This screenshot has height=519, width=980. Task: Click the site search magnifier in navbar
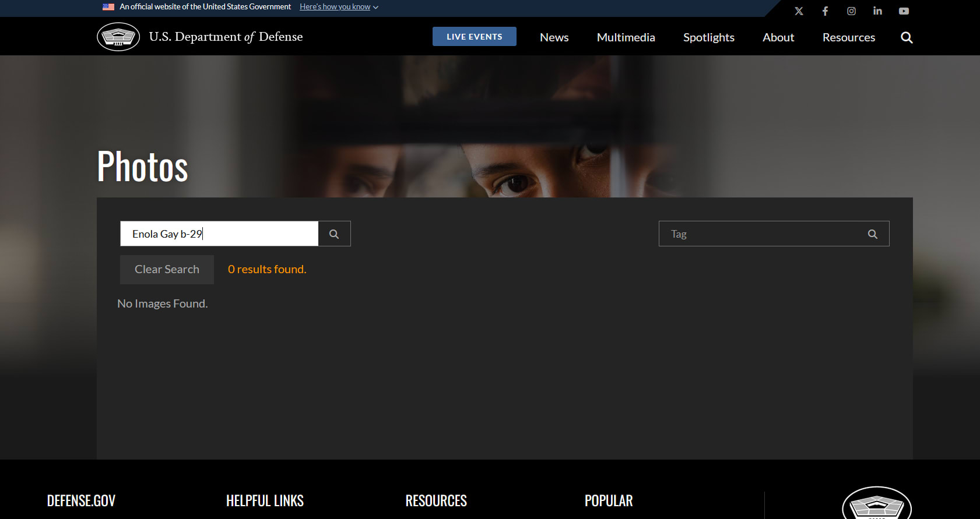tap(907, 37)
